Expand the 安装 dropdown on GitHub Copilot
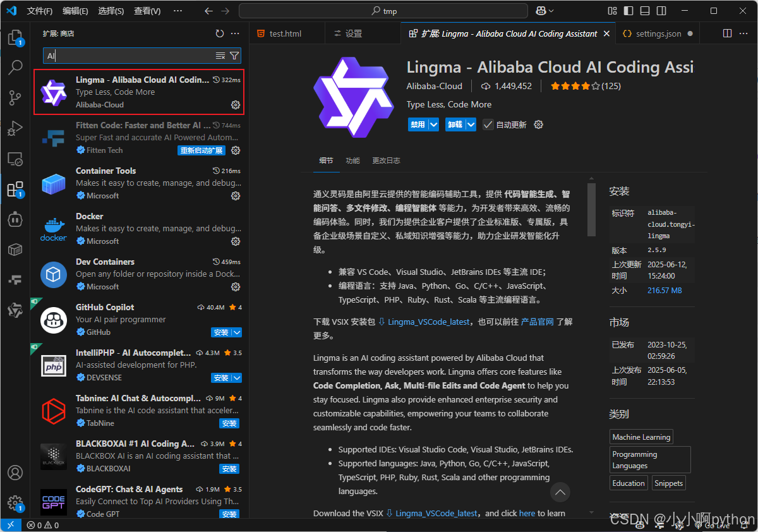The width and height of the screenshot is (758, 532). (x=236, y=332)
